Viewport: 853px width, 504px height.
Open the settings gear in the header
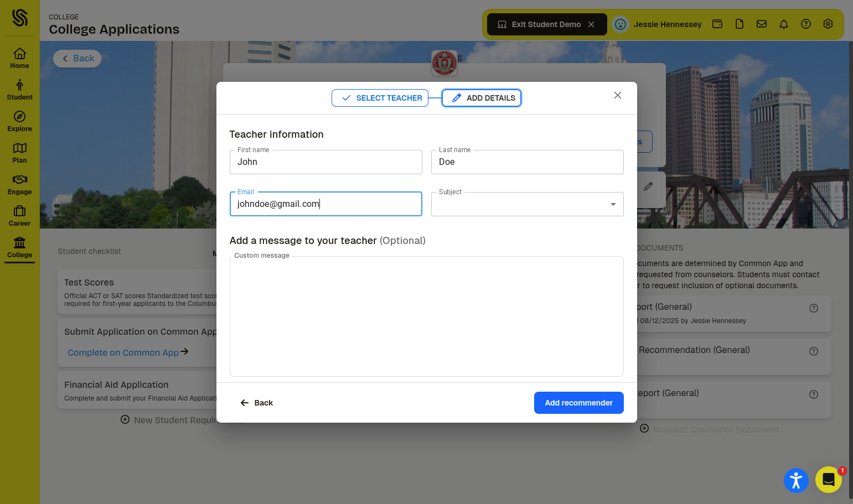pos(828,24)
